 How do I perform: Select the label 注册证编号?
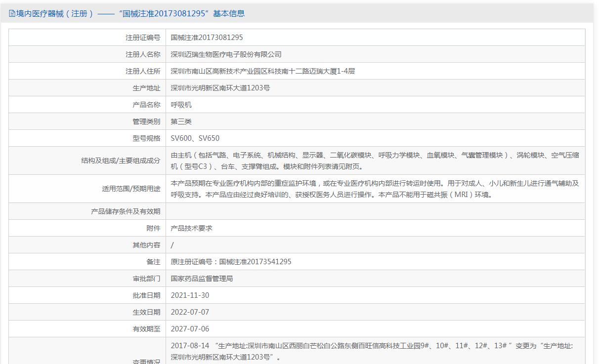point(143,38)
